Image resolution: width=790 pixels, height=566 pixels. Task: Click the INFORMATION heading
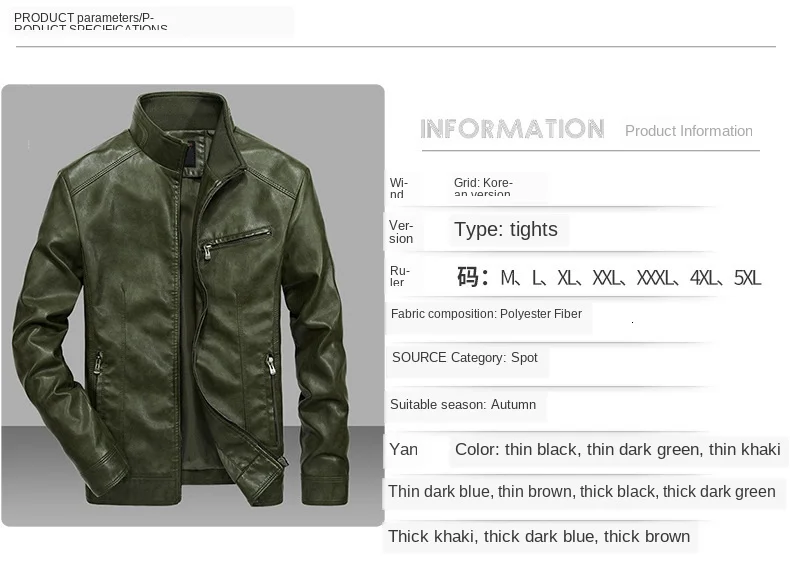pyautogui.click(x=512, y=129)
